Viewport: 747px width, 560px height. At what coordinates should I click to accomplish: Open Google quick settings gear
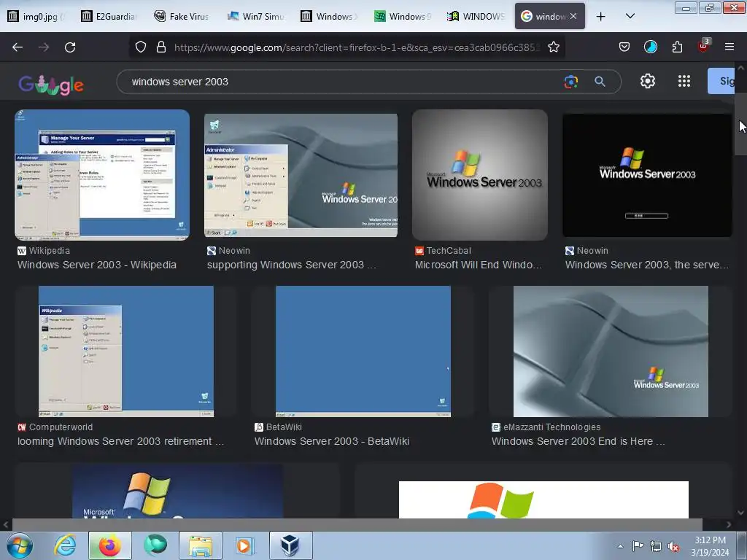tap(648, 81)
